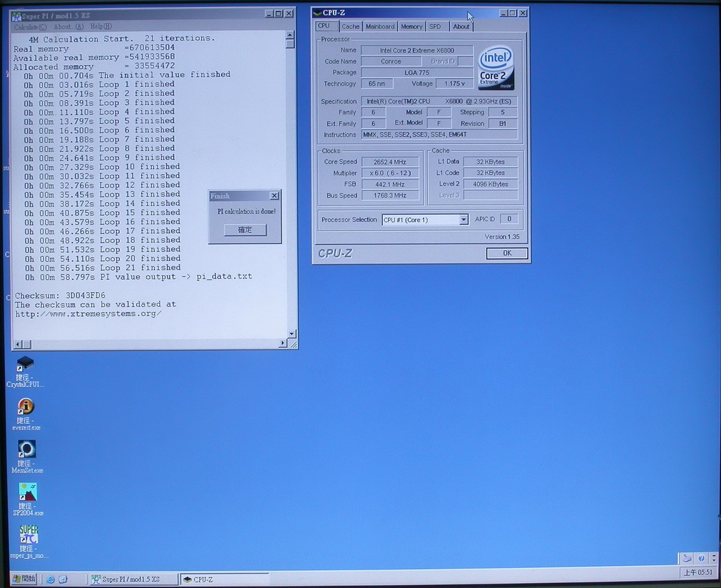
Task: Click the second quick launch icon beside Internet Explorer
Action: click(x=63, y=579)
